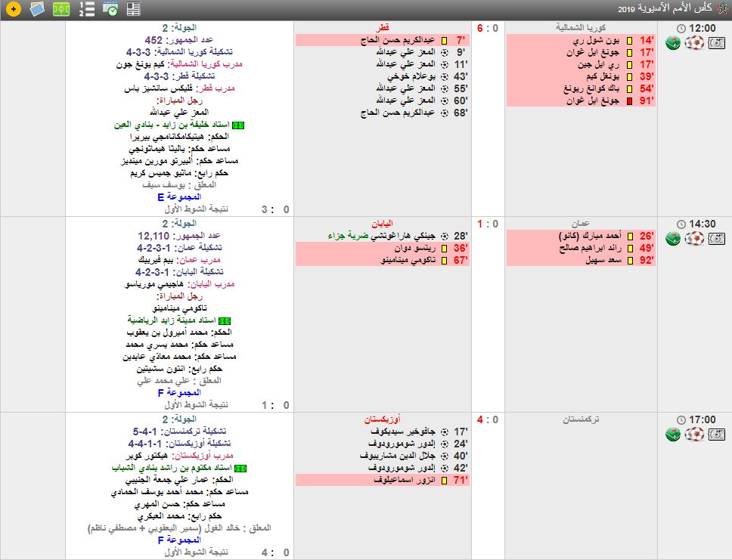Click green pitch badge icon in 14:30 match

673,239
